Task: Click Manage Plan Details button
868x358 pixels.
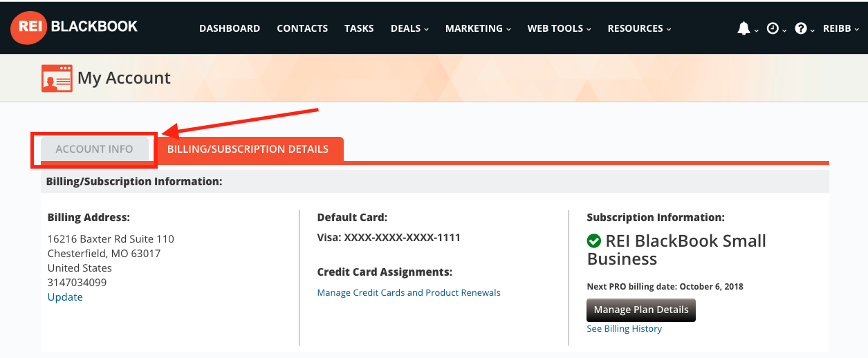Action: tap(641, 310)
